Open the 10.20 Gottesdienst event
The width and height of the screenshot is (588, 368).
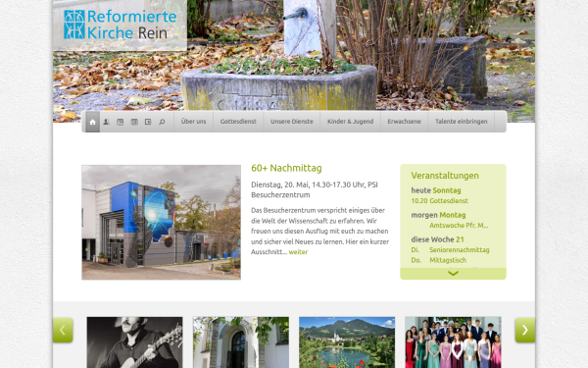coord(439,201)
